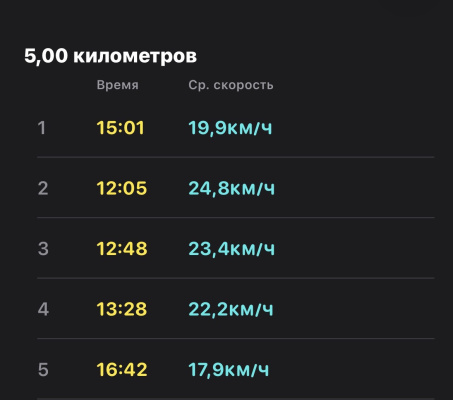453x400 pixels.
Task: Click split number 5
Action: coord(43,370)
